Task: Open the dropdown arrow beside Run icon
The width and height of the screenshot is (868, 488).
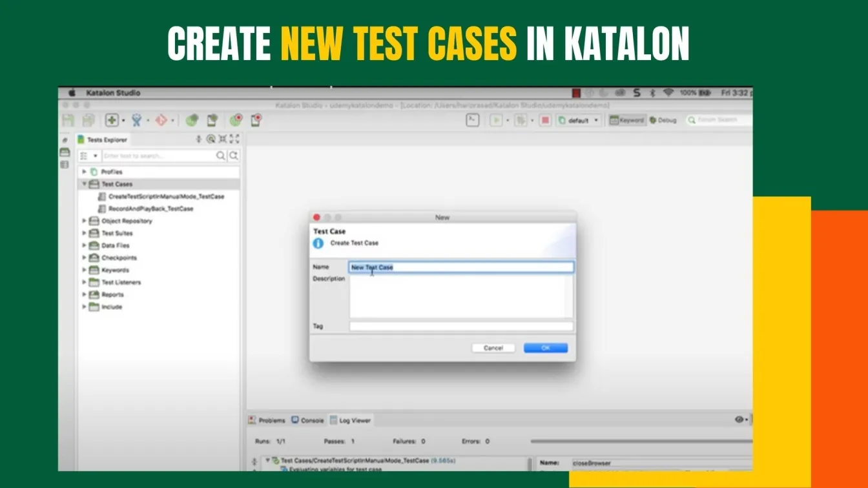Action: pyautogui.click(x=507, y=120)
